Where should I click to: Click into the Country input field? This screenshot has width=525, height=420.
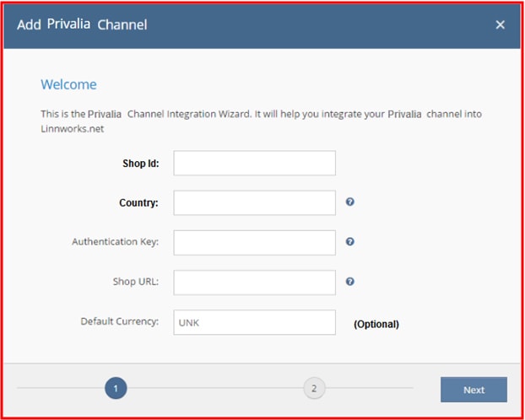(254, 202)
